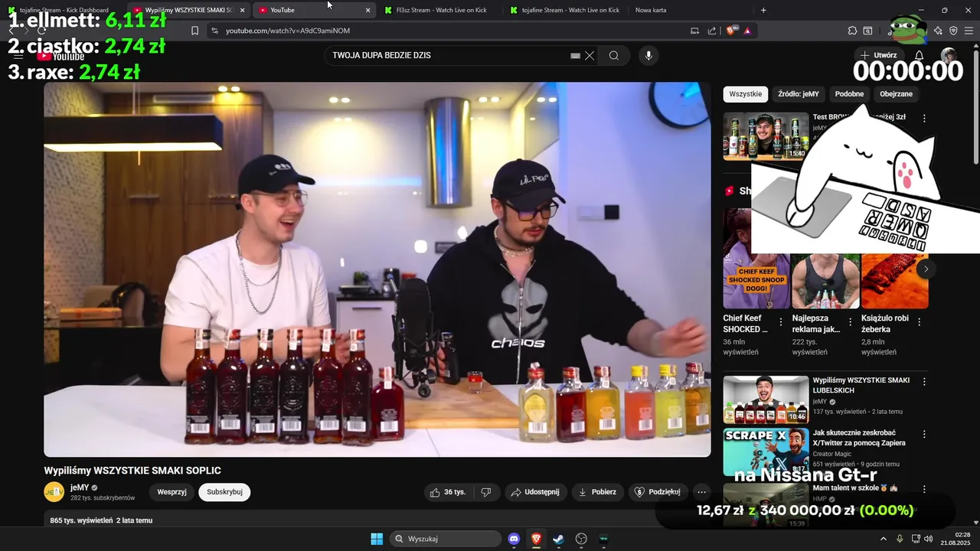Click the Wesprzyj button
Viewport: 980px width, 551px height.
click(171, 492)
